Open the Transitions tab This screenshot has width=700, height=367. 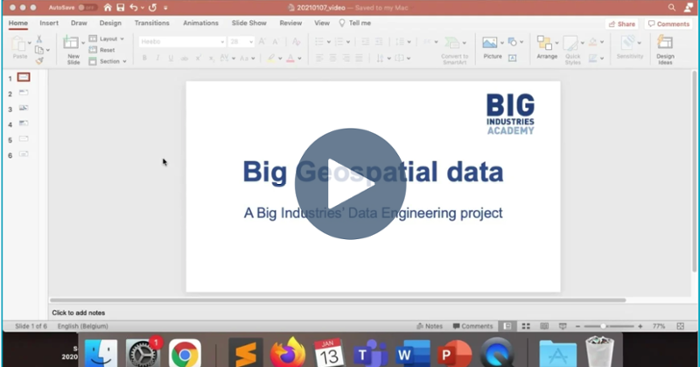pyautogui.click(x=152, y=23)
